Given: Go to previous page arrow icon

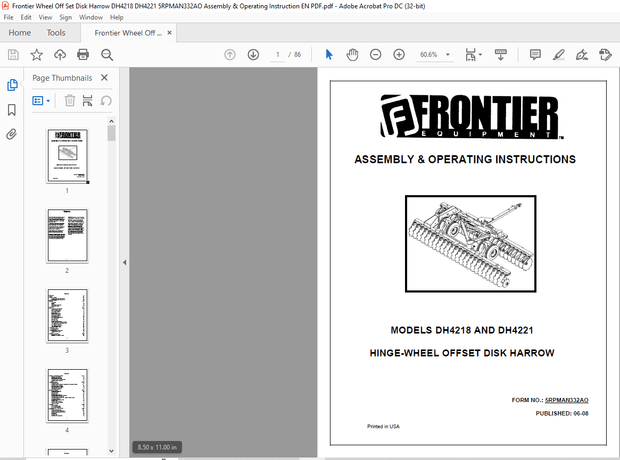Looking at the screenshot, I should click(x=230, y=55).
